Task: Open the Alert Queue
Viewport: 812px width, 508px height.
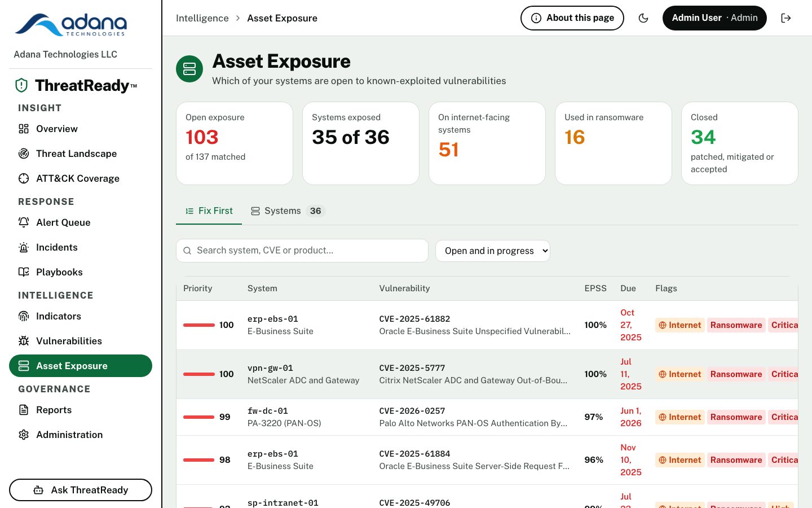Action: 81,222
